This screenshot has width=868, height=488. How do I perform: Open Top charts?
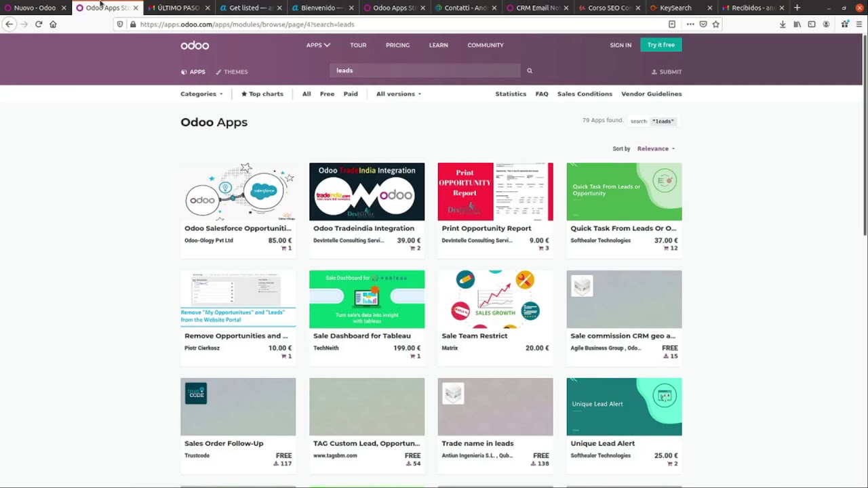click(x=262, y=94)
